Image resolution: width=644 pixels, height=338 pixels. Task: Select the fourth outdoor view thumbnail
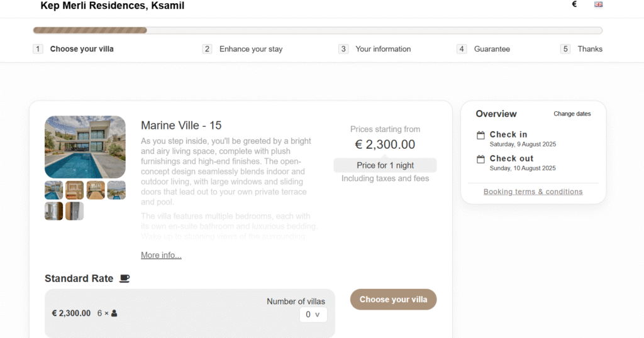116,190
